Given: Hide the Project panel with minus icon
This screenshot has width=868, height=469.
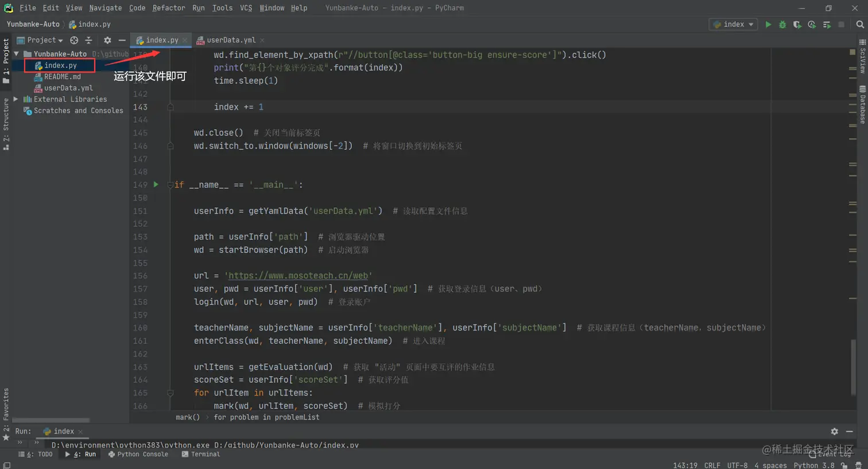Looking at the screenshot, I should click(x=122, y=40).
